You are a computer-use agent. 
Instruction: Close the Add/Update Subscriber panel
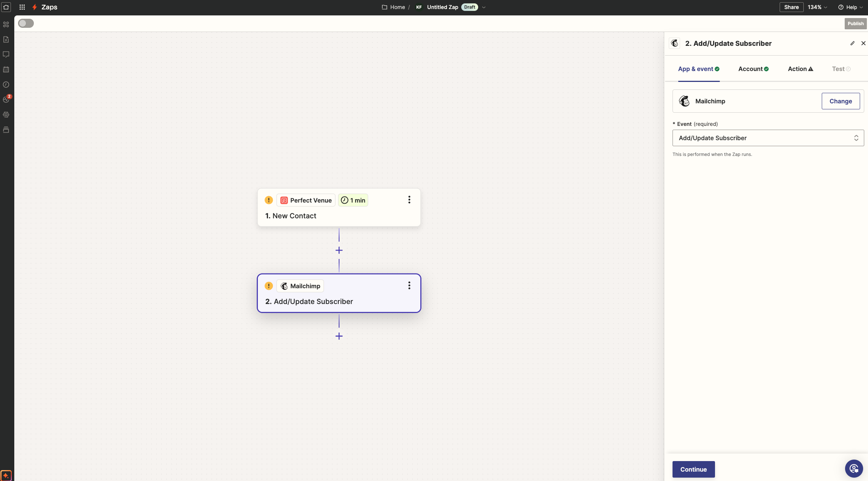pos(863,43)
